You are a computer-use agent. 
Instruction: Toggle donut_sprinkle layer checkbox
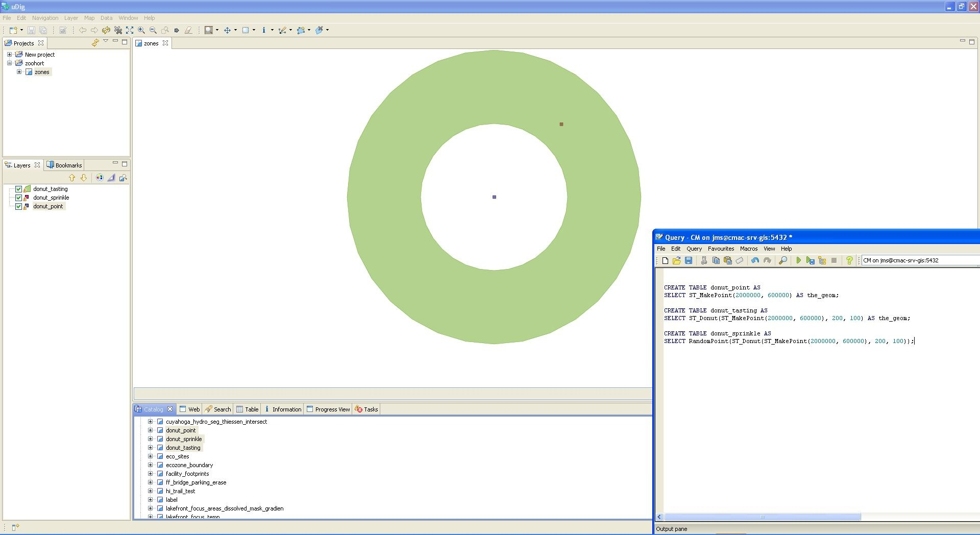coord(19,198)
